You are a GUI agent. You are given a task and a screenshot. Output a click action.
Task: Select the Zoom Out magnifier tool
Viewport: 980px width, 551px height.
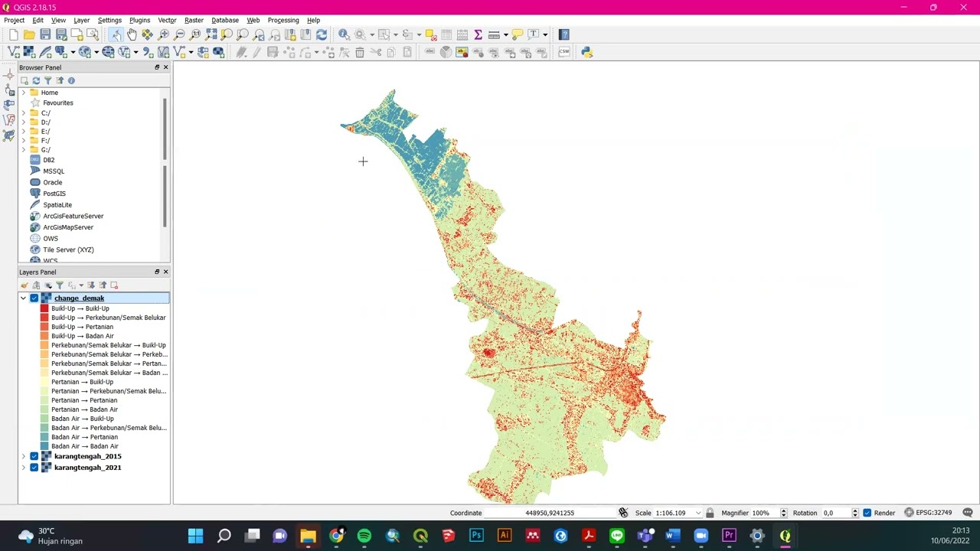(180, 34)
